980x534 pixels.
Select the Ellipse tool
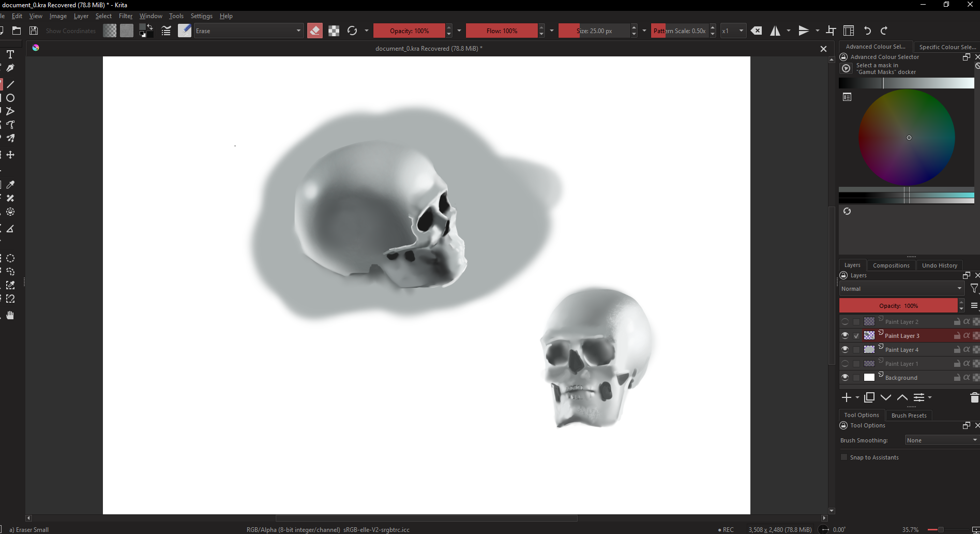click(x=10, y=98)
